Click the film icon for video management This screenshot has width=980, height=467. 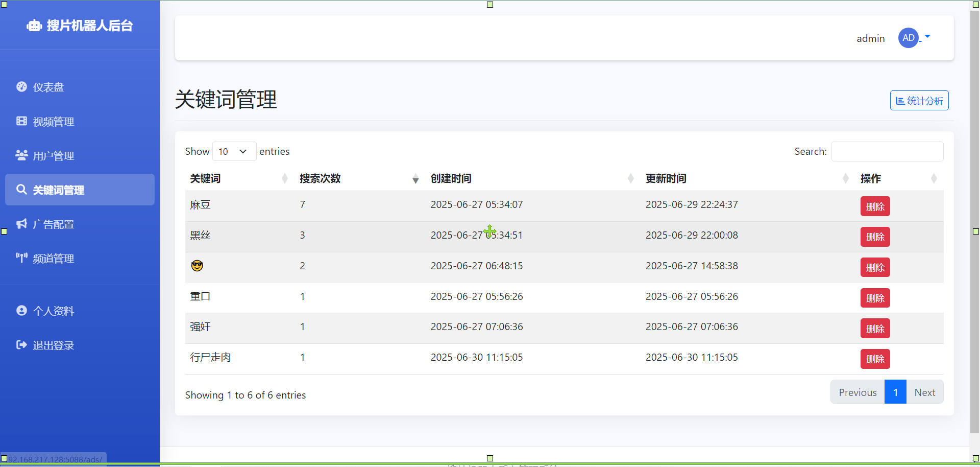coord(21,121)
